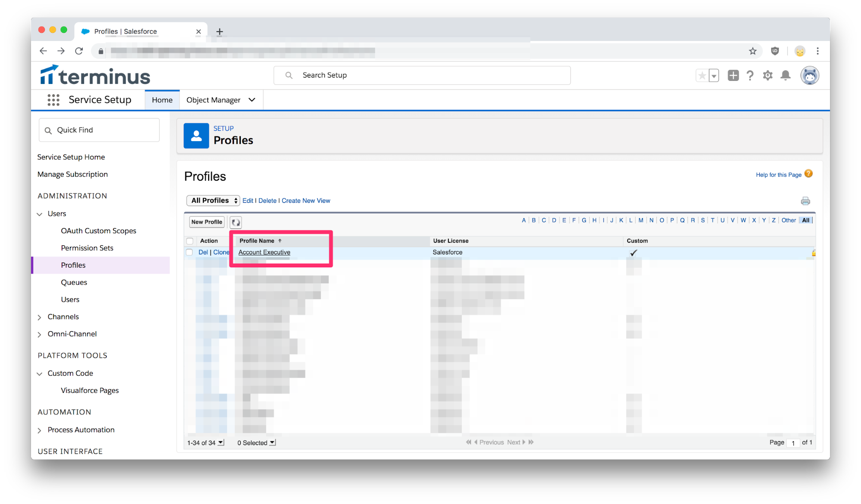Open the Salesforce help question mark icon

click(x=750, y=75)
